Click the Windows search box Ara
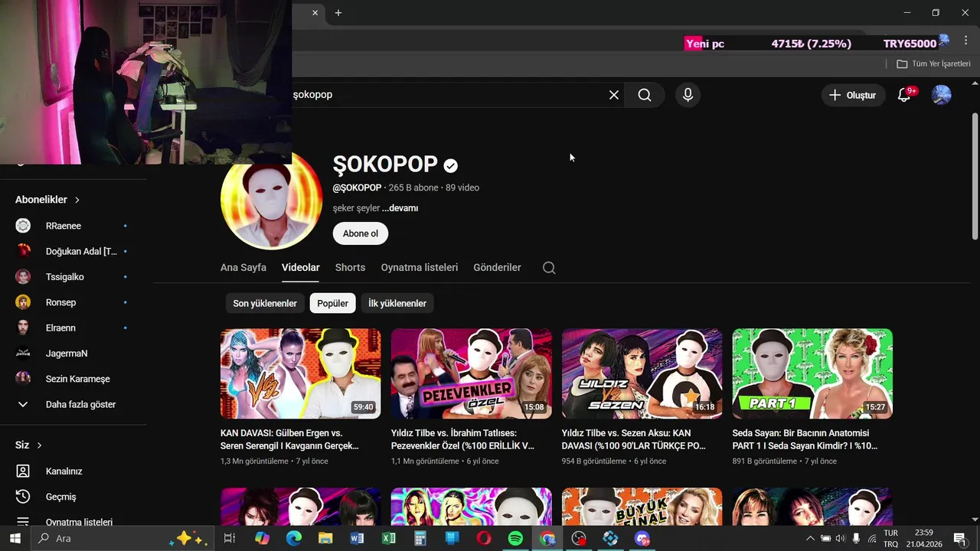The width and height of the screenshot is (980, 551). [121, 539]
